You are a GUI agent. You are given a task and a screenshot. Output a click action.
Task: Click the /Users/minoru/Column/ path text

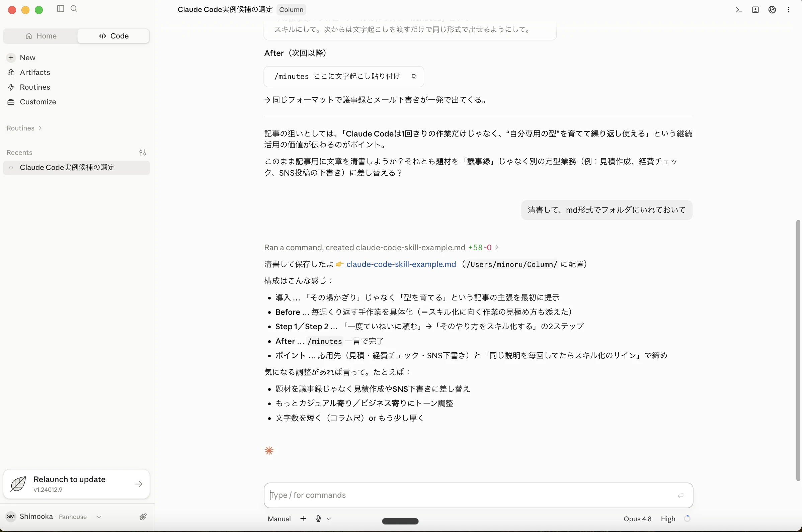click(511, 265)
